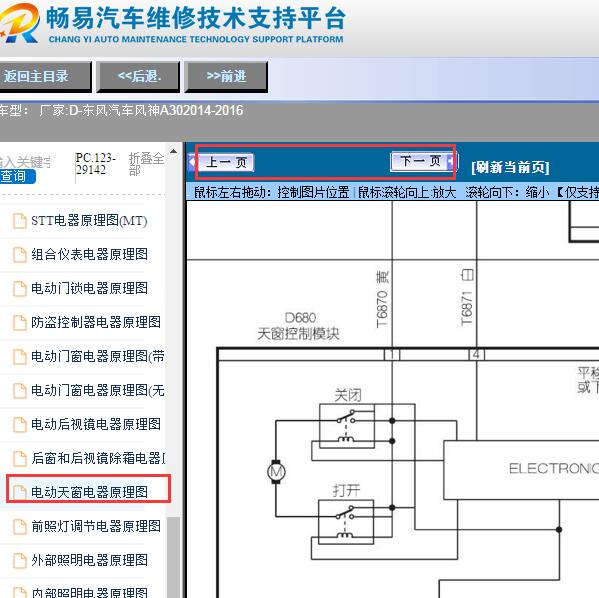Image resolution: width=599 pixels, height=598 pixels.
Task: Open 前照灯调节电器原理图 document
Action: [96, 526]
